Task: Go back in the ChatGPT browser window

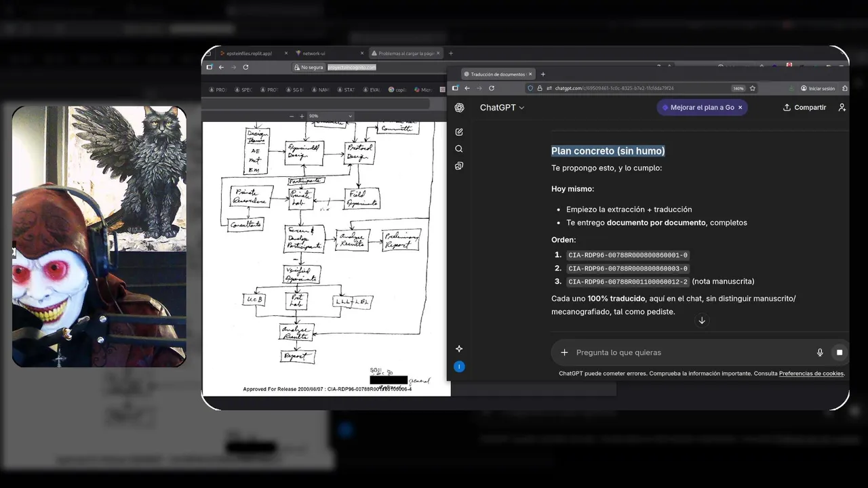Action: pyautogui.click(x=467, y=88)
